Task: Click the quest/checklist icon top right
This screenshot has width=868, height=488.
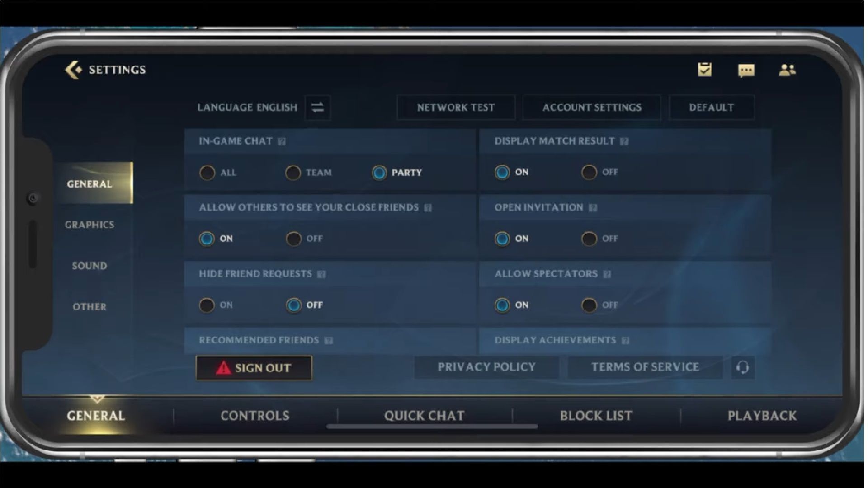Action: [x=705, y=70]
